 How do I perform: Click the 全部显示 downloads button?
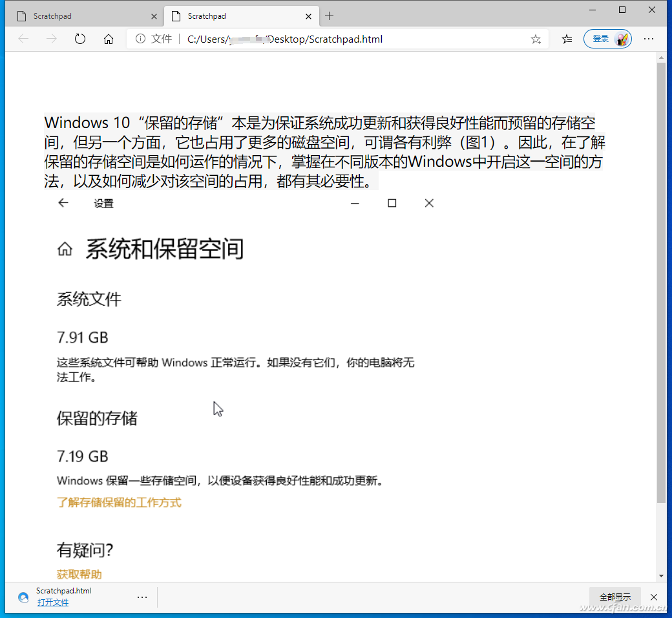(x=615, y=597)
